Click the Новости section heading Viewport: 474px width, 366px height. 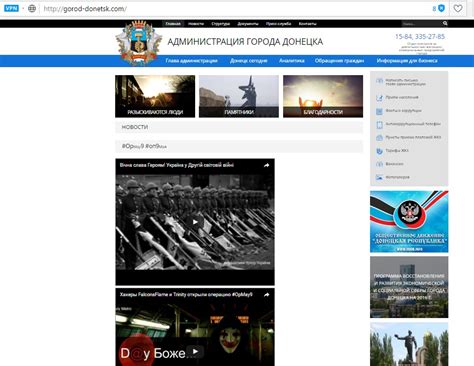[135, 127]
